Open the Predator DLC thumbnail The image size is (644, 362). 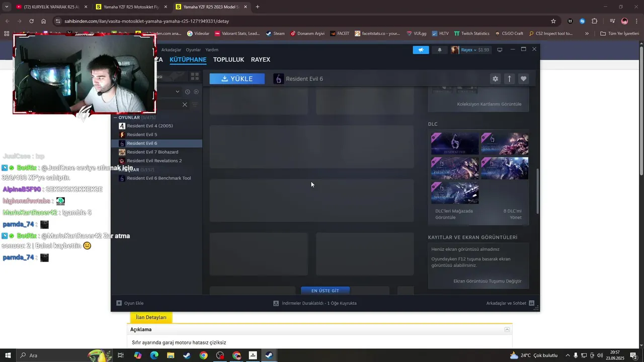(455, 168)
